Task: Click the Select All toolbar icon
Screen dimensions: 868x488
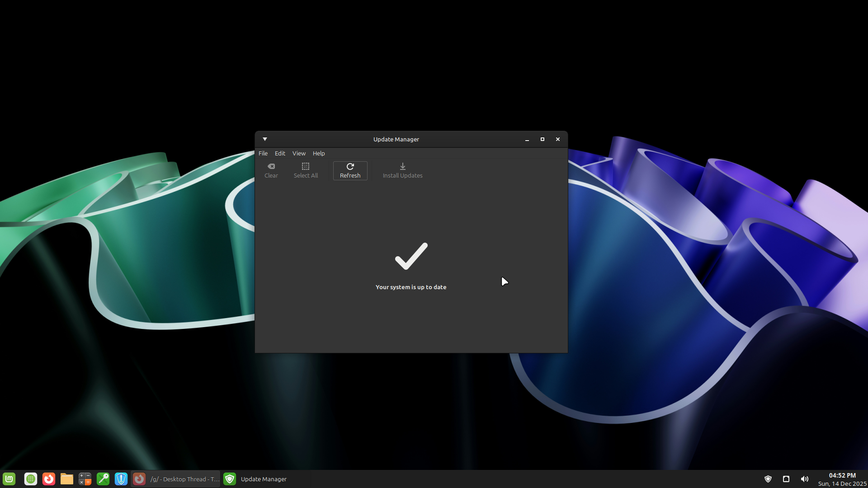Action: (306, 167)
